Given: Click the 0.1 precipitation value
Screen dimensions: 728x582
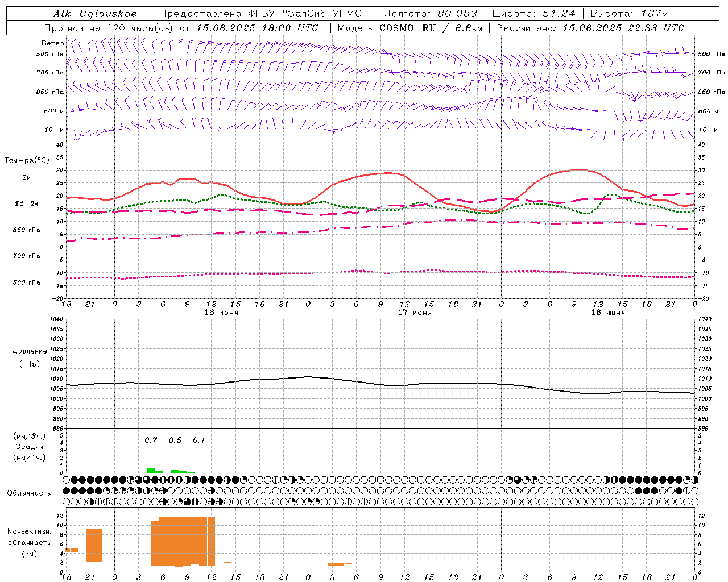Looking at the screenshot, I should 199,440.
